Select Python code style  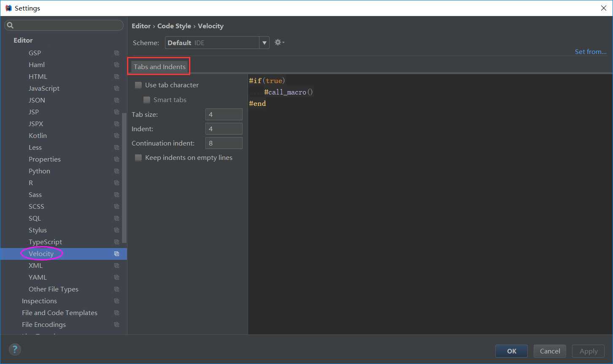tap(39, 171)
